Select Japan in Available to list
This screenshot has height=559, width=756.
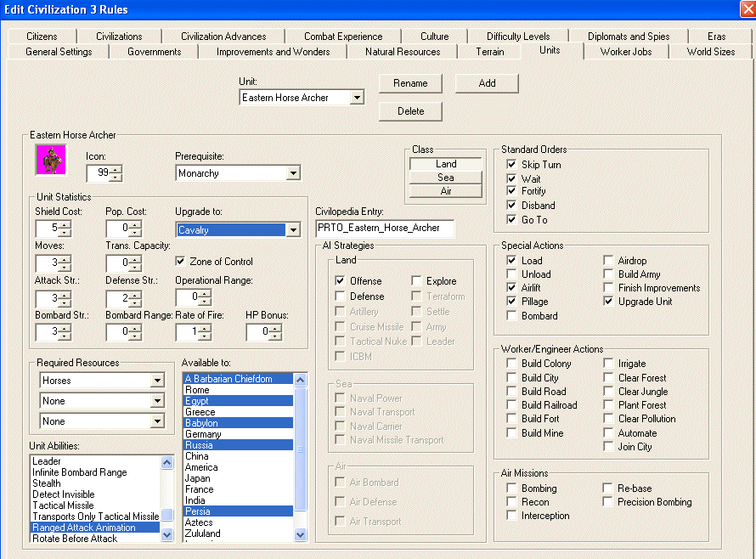238,478
